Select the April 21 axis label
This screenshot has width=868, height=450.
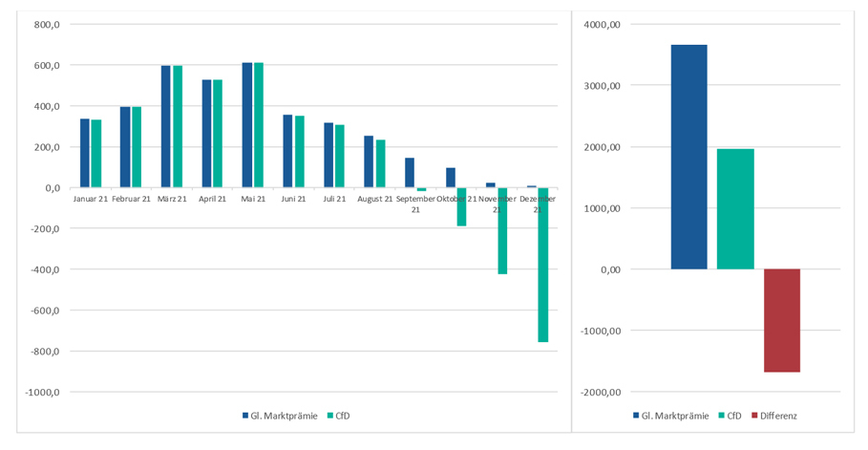212,199
